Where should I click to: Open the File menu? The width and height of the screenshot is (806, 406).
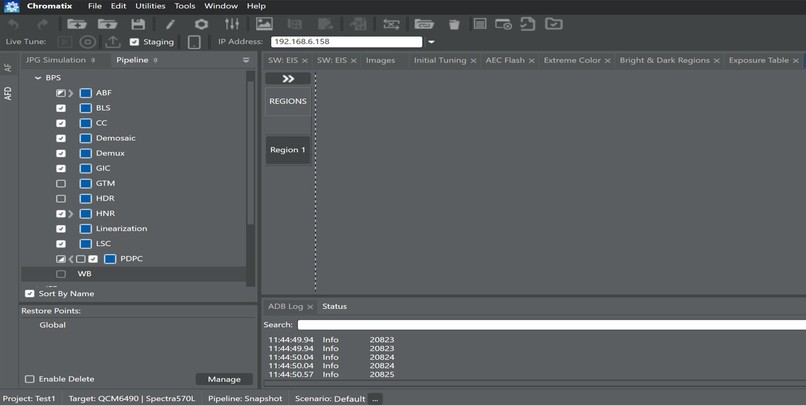tap(95, 6)
